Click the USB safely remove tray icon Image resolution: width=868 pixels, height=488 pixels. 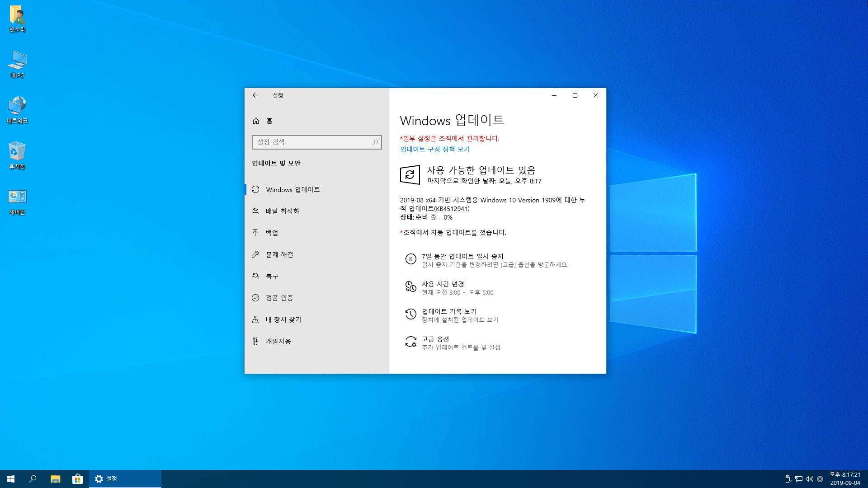point(788,479)
